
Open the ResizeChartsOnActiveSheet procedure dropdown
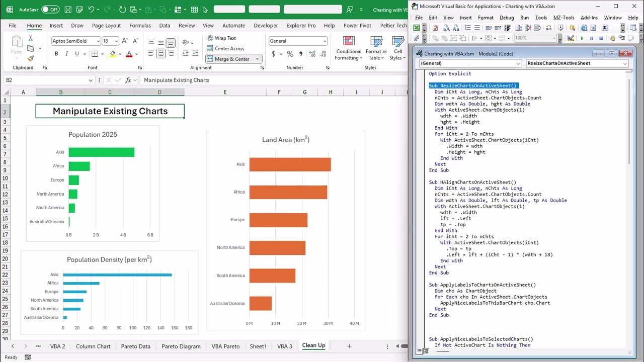624,63
